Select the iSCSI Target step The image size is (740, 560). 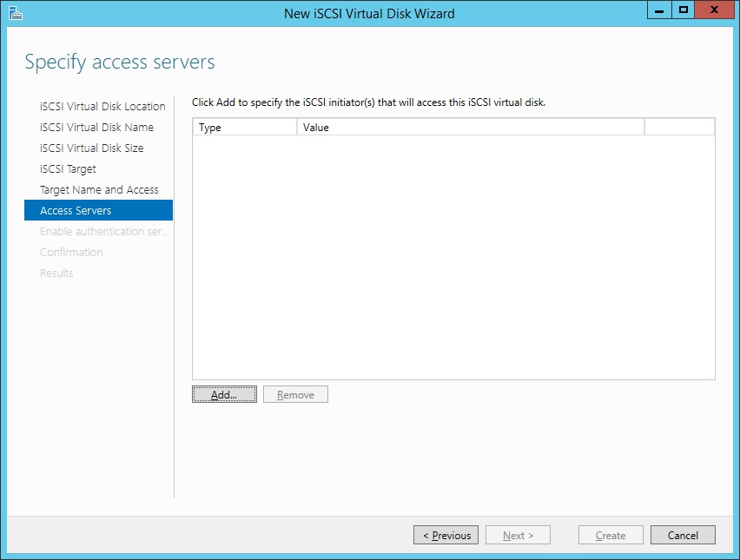click(x=68, y=169)
